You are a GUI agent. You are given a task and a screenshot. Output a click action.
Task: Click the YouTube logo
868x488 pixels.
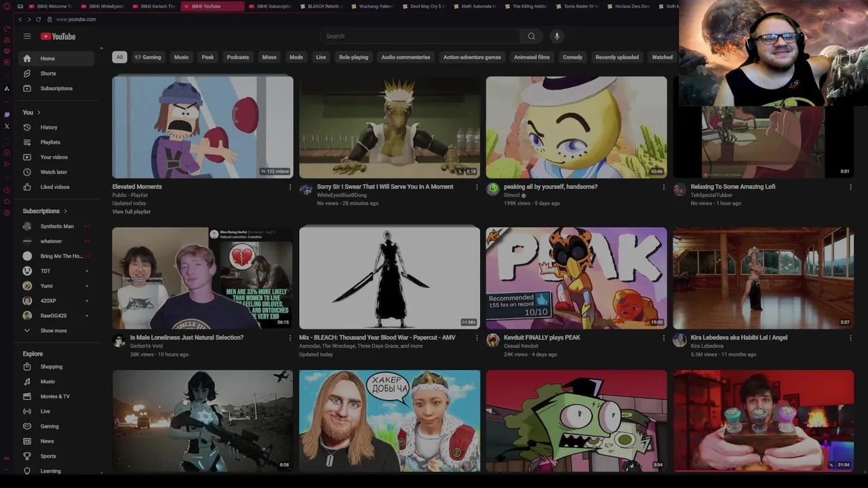(58, 36)
